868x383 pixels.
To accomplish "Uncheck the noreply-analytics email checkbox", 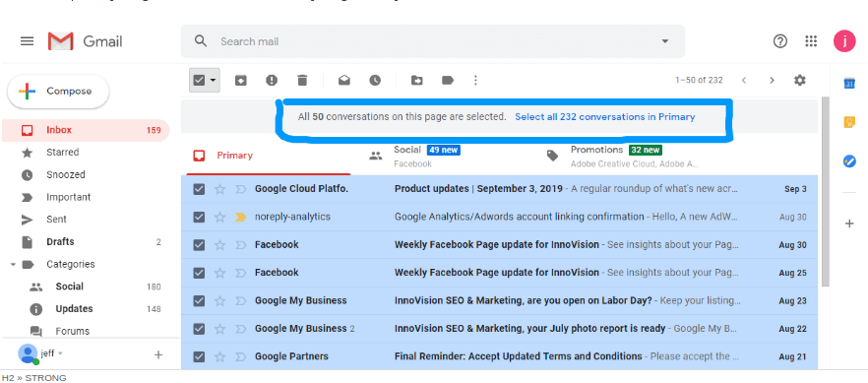I will (x=199, y=217).
